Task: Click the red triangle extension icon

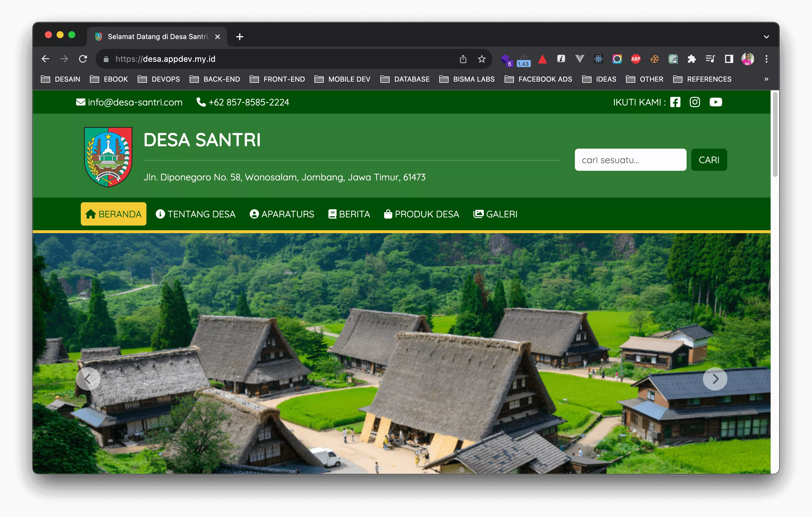Action: (x=542, y=59)
